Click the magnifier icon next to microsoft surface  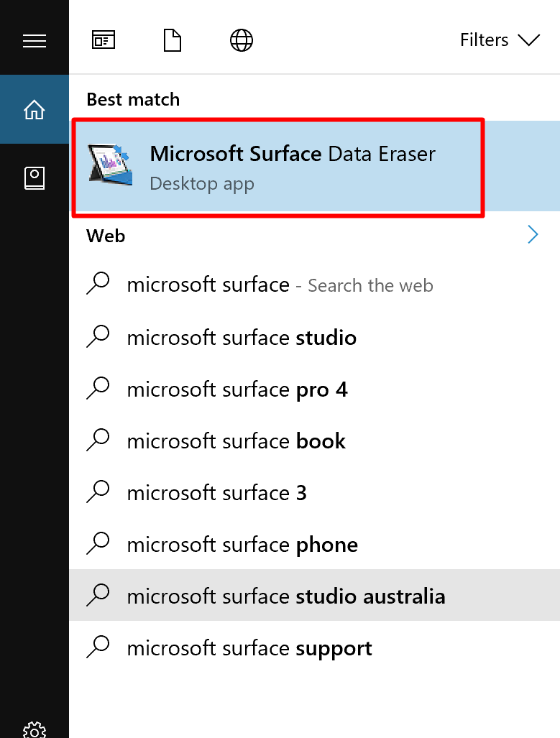point(98,285)
